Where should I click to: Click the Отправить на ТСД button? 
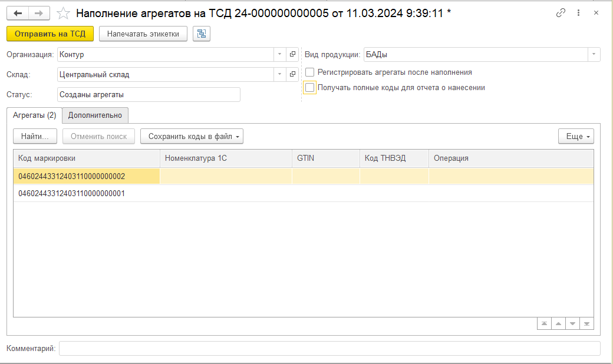pyautogui.click(x=50, y=34)
